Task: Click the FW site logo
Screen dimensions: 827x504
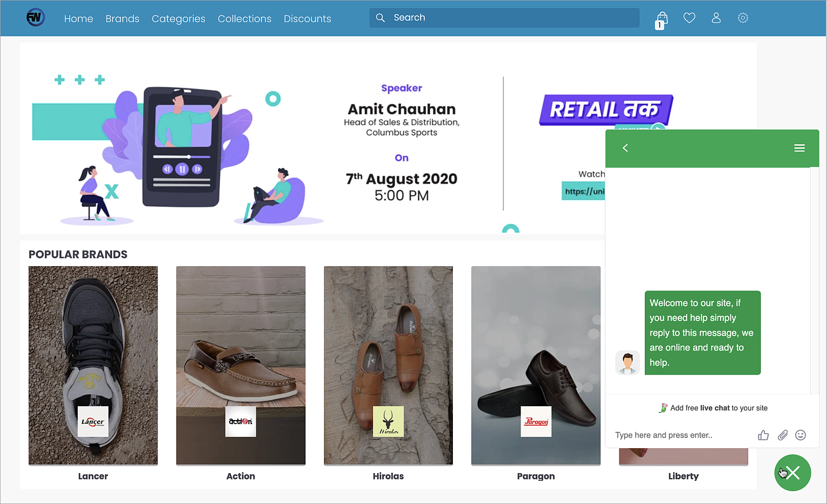Action: pos(35,18)
